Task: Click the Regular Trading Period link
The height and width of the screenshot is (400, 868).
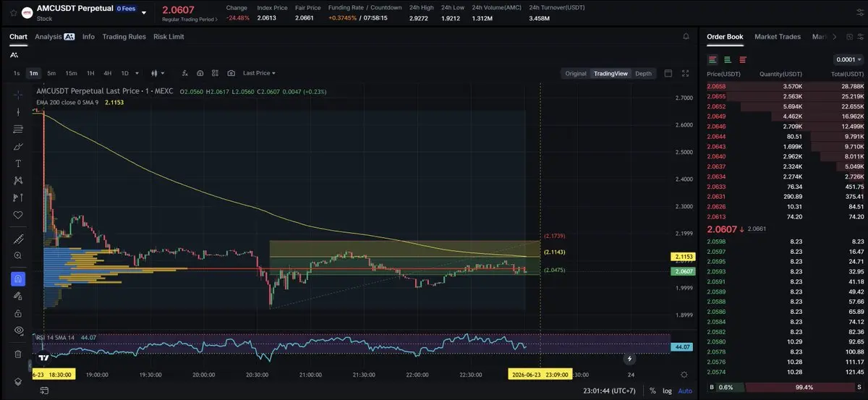Action: (190, 20)
